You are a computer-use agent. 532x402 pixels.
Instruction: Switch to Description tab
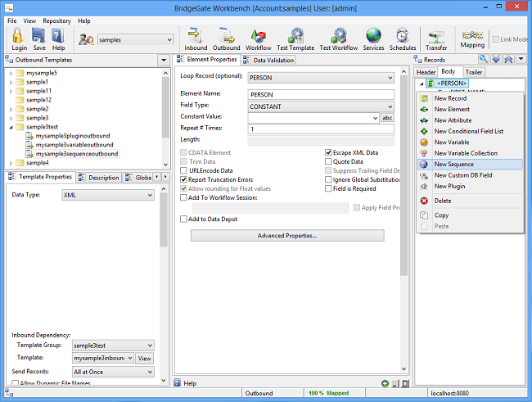(99, 178)
